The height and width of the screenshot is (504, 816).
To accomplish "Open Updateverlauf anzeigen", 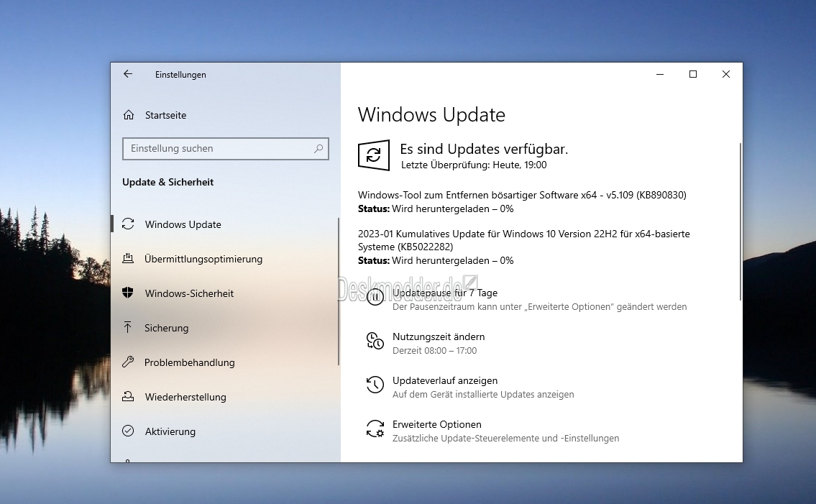I will point(445,380).
